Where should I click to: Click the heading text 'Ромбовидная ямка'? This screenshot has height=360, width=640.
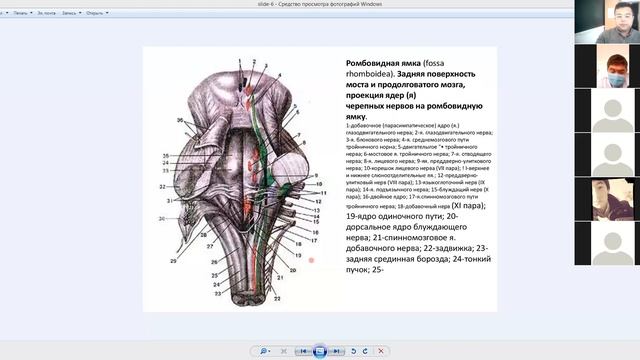(383, 63)
